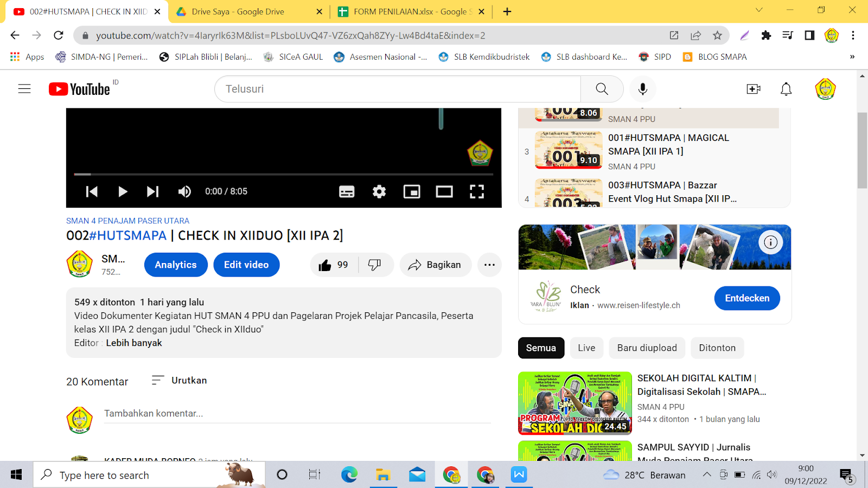Open the YouTube guide hamburger menu
The height and width of the screenshot is (488, 868).
(x=24, y=89)
